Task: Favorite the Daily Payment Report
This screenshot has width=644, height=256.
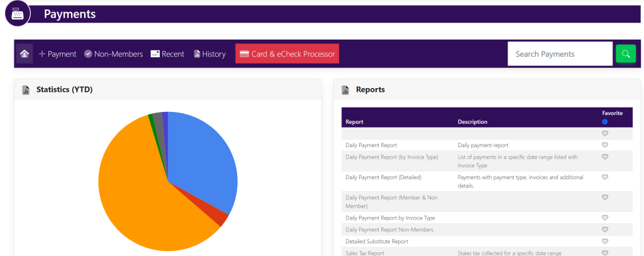Action: (x=605, y=145)
